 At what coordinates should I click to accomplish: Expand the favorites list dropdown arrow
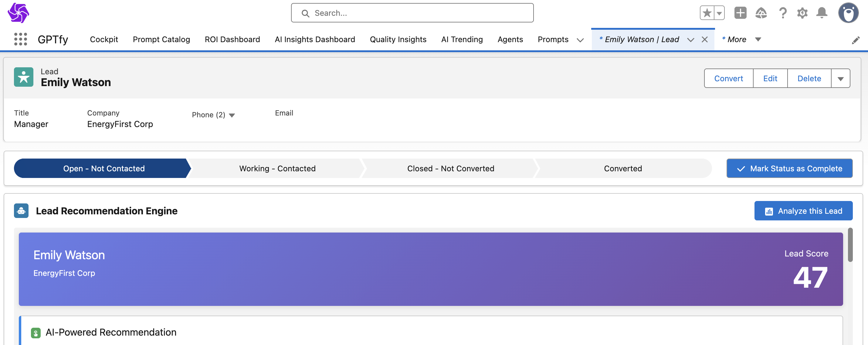point(719,13)
